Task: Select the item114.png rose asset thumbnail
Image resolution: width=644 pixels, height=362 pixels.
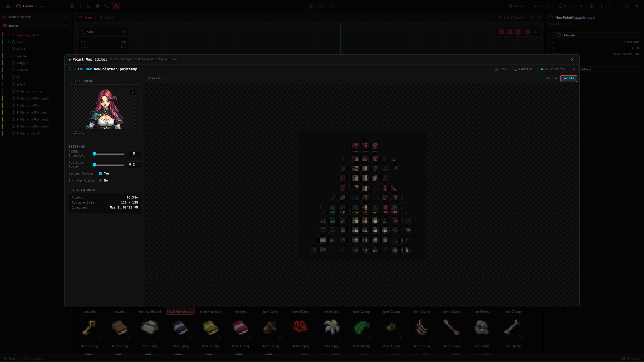Action: coord(301,327)
